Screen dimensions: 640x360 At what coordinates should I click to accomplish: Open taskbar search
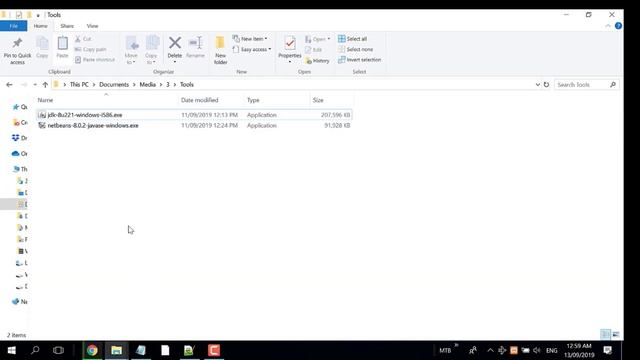pyautogui.click(x=35, y=350)
